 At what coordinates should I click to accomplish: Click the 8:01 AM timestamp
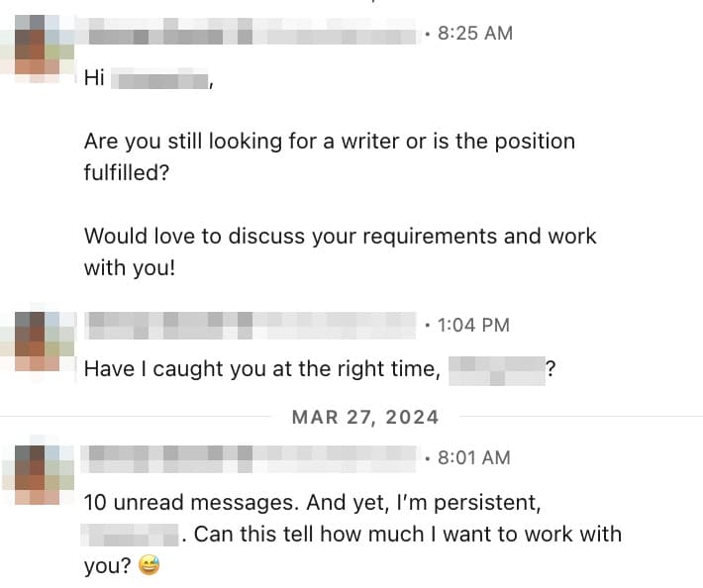coord(474,458)
